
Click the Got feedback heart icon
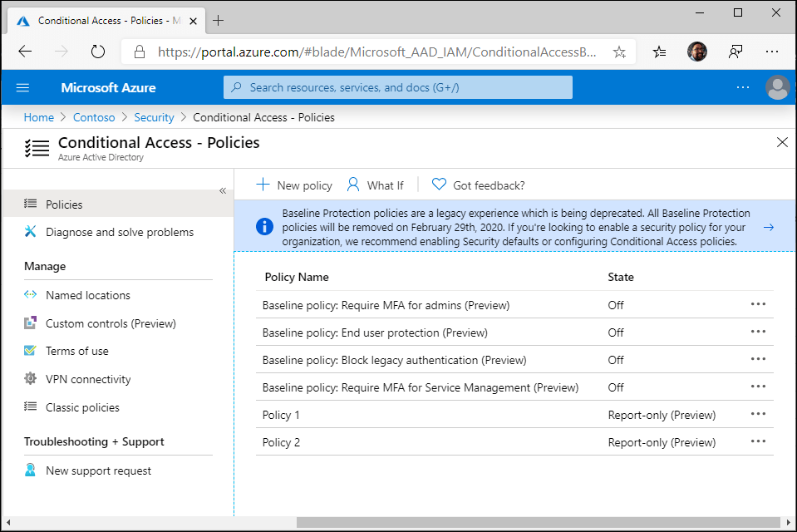click(x=438, y=185)
